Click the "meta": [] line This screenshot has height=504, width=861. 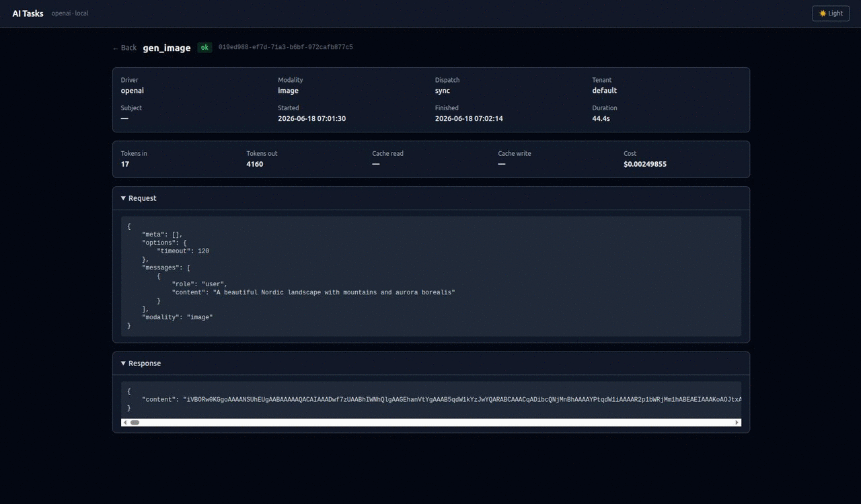162,235
